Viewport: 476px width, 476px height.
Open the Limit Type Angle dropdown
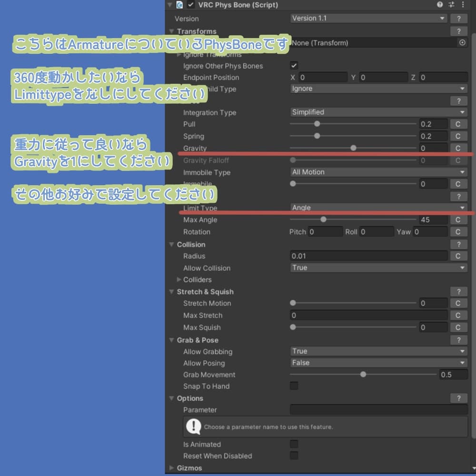378,208
